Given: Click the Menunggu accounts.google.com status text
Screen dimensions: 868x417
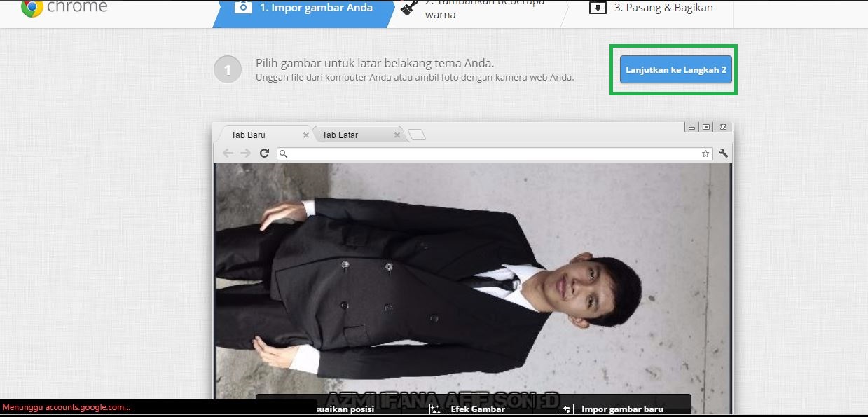Looking at the screenshot, I should [66, 407].
